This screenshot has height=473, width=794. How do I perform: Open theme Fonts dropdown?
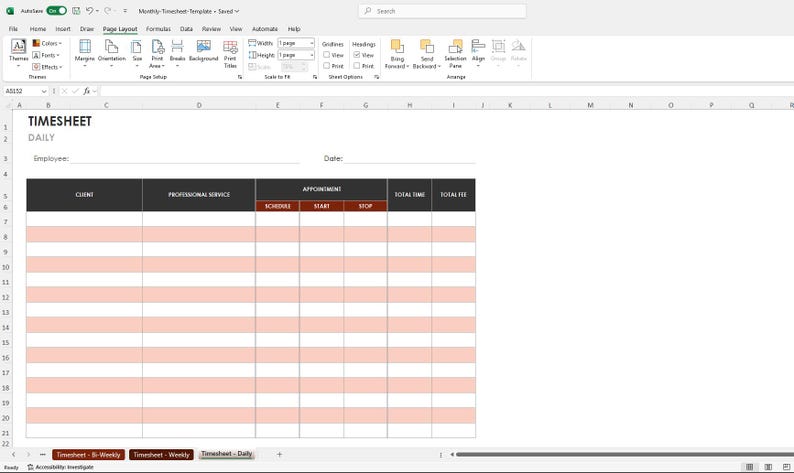tap(46, 55)
